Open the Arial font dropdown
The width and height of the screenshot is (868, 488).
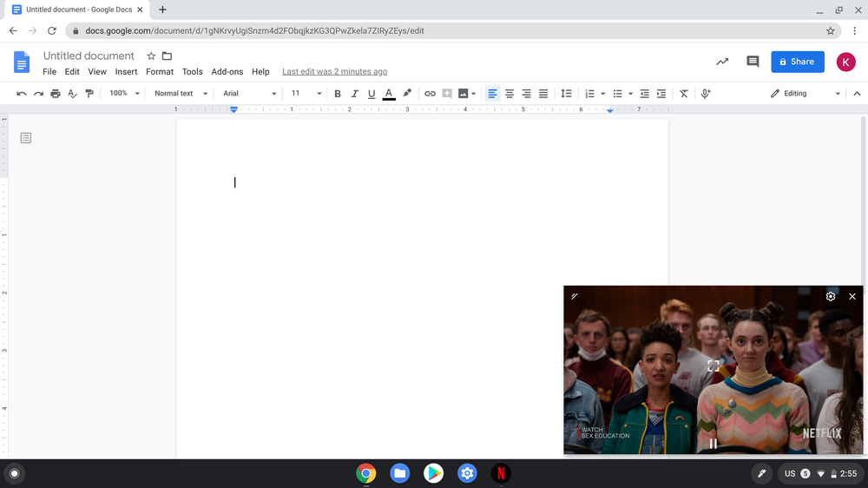pyautogui.click(x=249, y=94)
